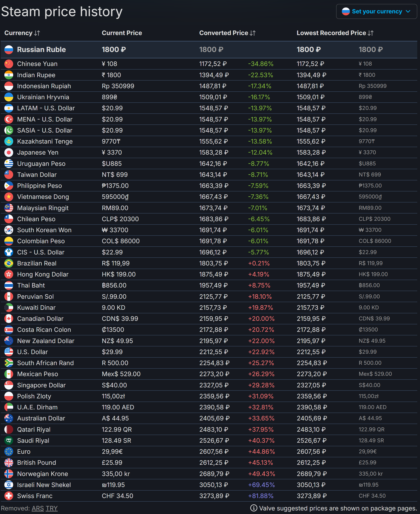This screenshot has height=514, width=420.
Task: Click the MENA - U.S. Dollar row name
Action: click(x=45, y=119)
